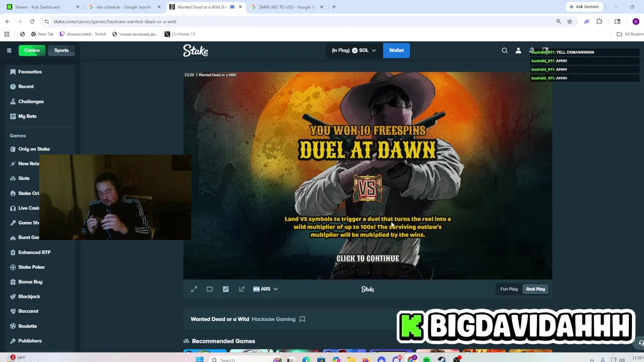Switch to 26400 ARS TO USD tab
This screenshot has height=362, width=644.
[x=287, y=7]
